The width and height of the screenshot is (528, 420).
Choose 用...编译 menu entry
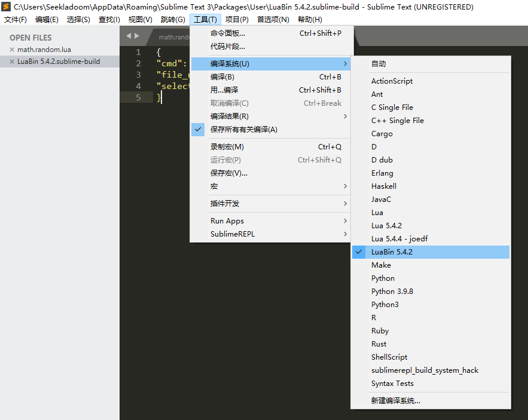click(271, 90)
